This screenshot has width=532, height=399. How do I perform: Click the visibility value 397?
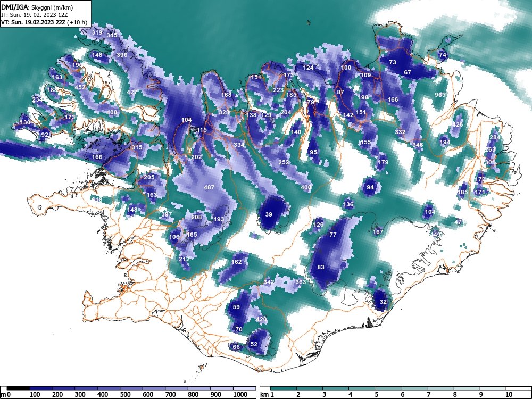tap(167, 214)
